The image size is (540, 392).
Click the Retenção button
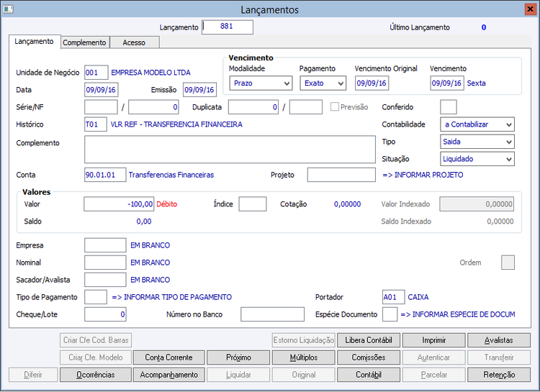coord(500,375)
